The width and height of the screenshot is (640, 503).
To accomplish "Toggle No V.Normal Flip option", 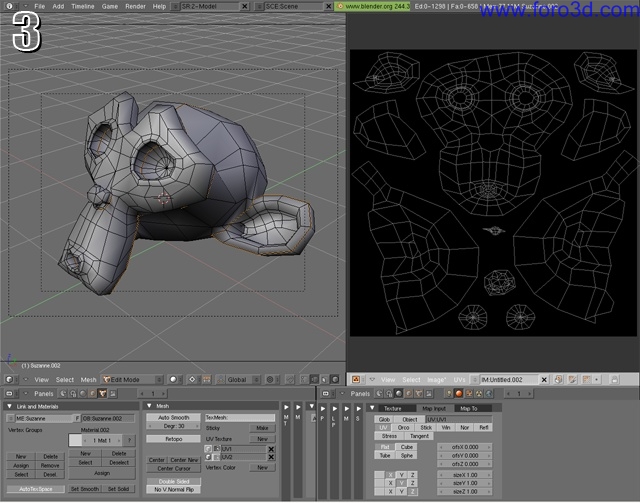I will click(173, 490).
